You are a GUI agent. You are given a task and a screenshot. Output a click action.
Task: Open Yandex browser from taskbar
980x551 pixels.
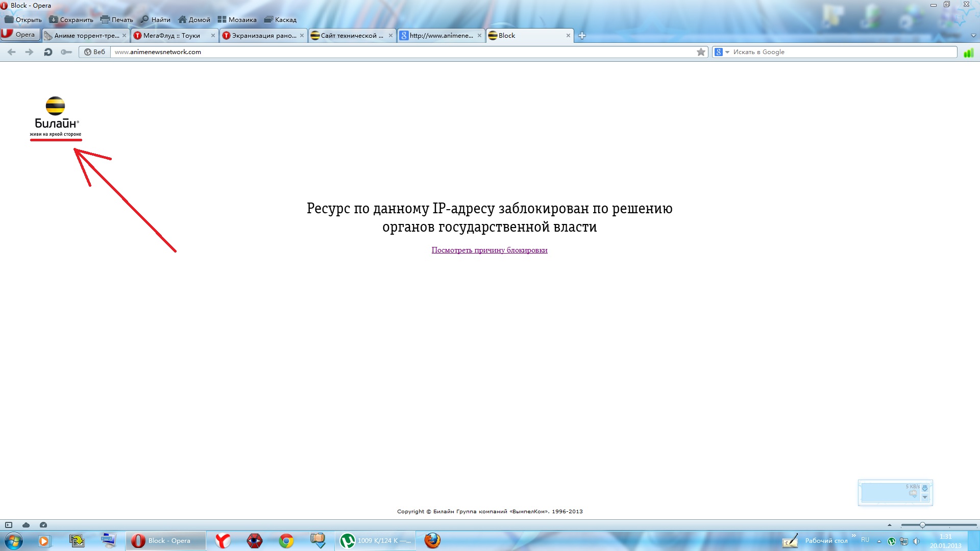tap(223, 541)
